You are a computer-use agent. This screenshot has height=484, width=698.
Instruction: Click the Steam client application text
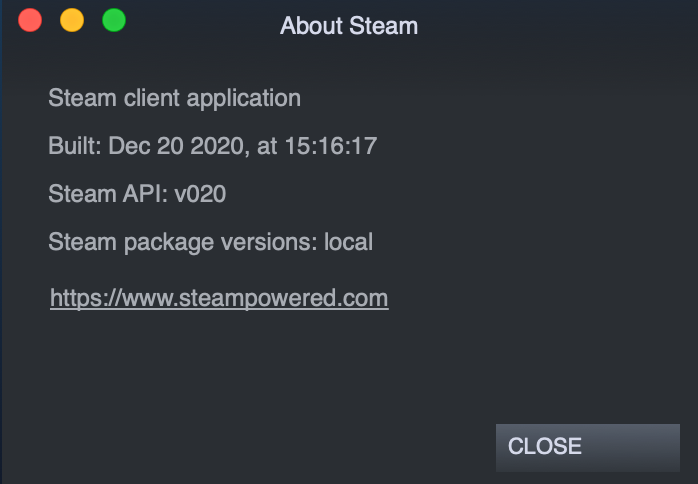174,98
